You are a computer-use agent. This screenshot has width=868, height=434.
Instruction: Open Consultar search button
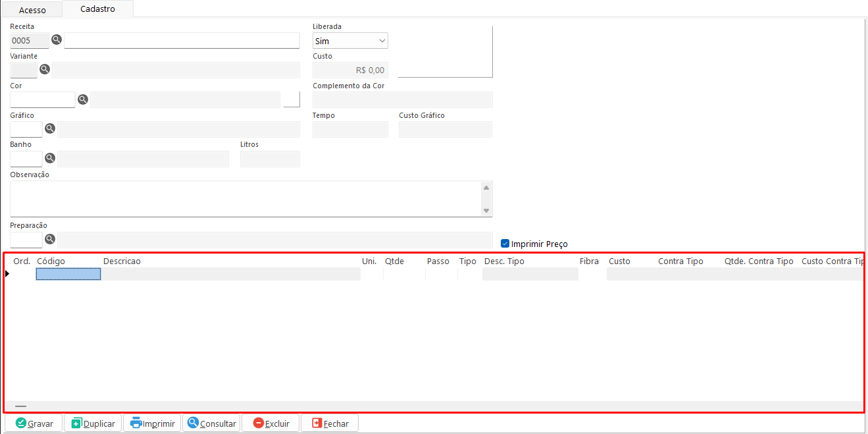click(211, 423)
